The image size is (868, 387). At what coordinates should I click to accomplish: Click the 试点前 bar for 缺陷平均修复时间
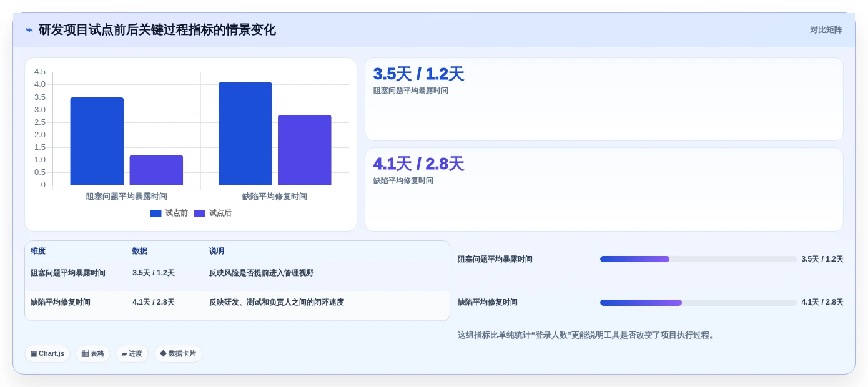(245, 134)
